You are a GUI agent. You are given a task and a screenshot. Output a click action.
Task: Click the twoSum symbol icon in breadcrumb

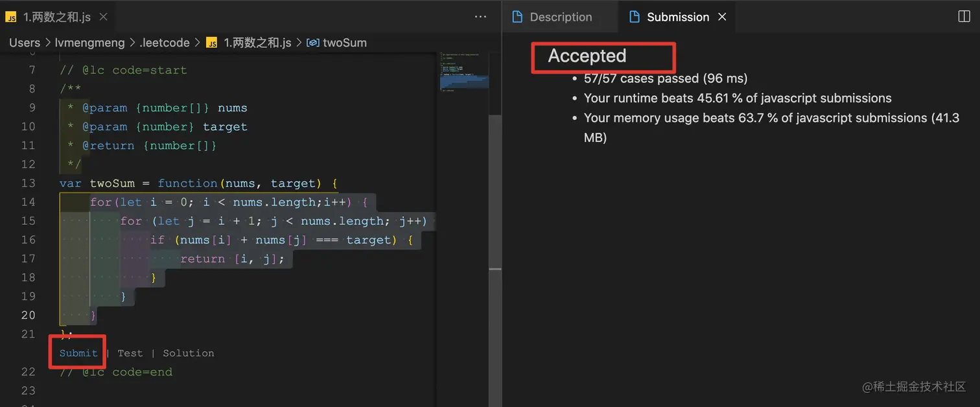coord(312,43)
